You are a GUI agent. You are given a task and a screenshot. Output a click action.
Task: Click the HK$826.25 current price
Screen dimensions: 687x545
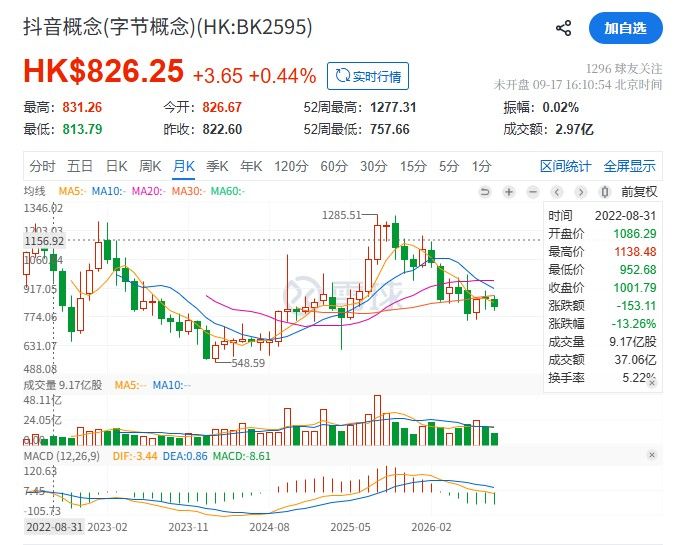tap(103, 71)
